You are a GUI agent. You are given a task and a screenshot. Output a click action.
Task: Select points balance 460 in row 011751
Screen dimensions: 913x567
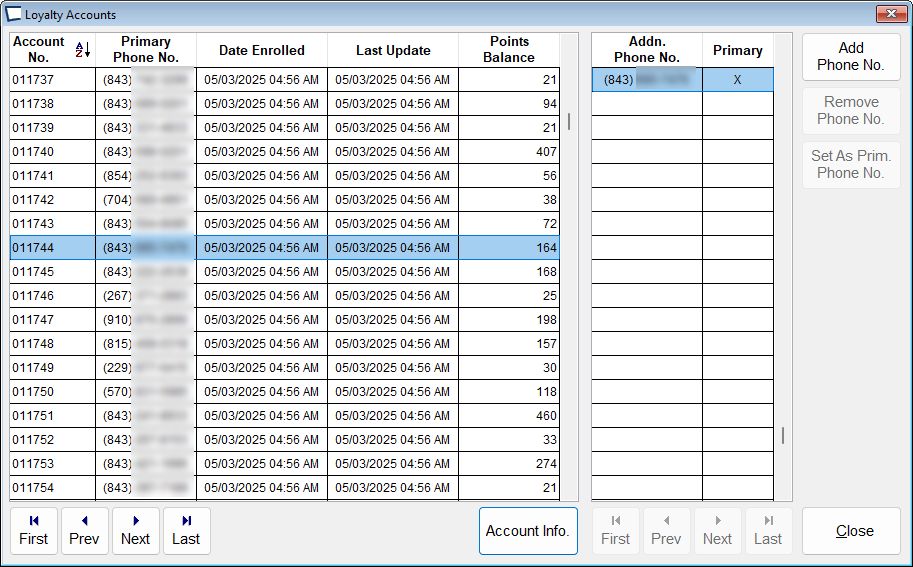pyautogui.click(x=508, y=416)
